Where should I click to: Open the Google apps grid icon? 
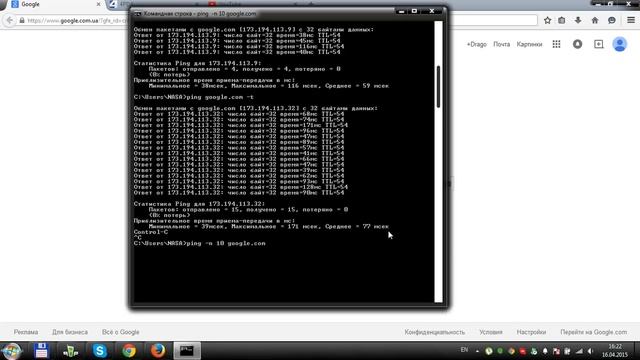(x=556, y=44)
